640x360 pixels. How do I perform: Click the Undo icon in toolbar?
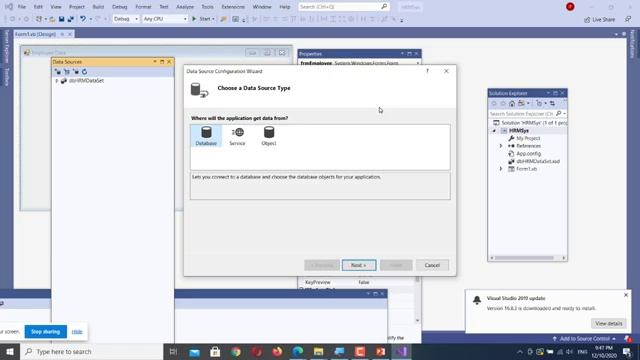click(83, 19)
